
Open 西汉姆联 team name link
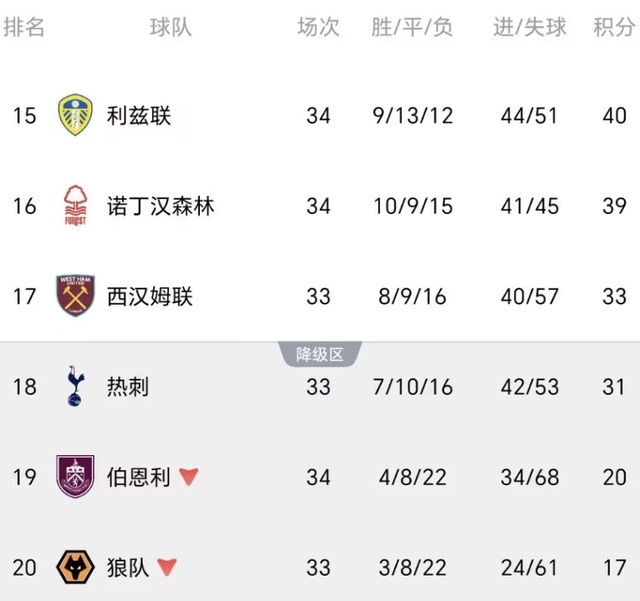pyautogui.click(x=150, y=296)
